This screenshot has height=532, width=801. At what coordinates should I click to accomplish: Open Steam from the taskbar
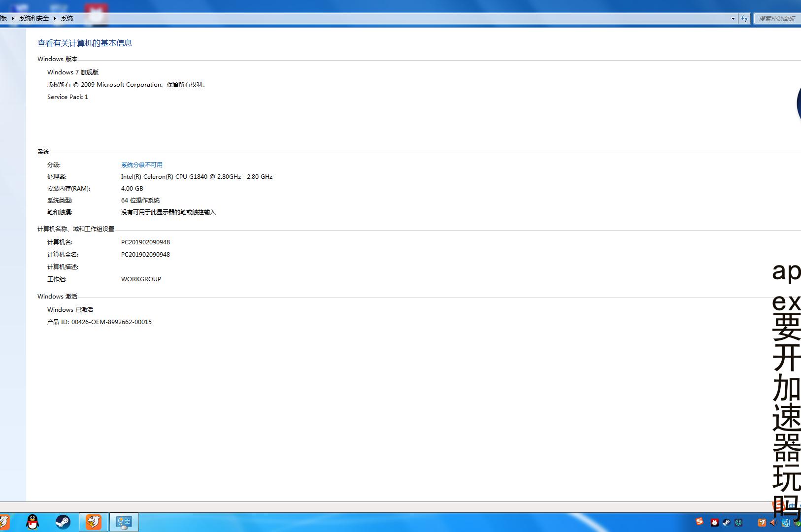tap(63, 522)
